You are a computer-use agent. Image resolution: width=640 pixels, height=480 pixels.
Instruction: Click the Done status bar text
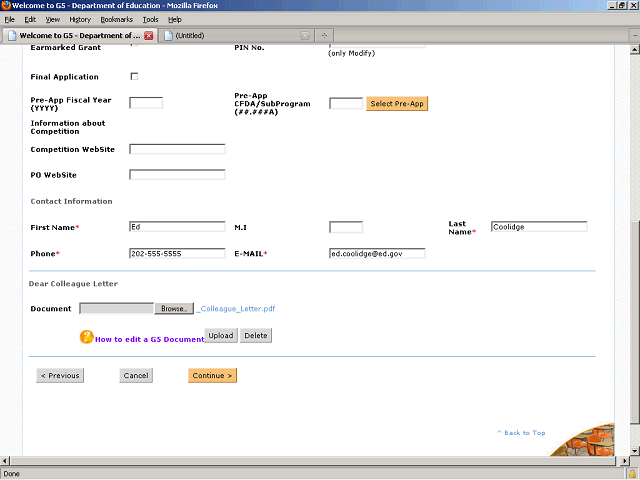(11, 474)
